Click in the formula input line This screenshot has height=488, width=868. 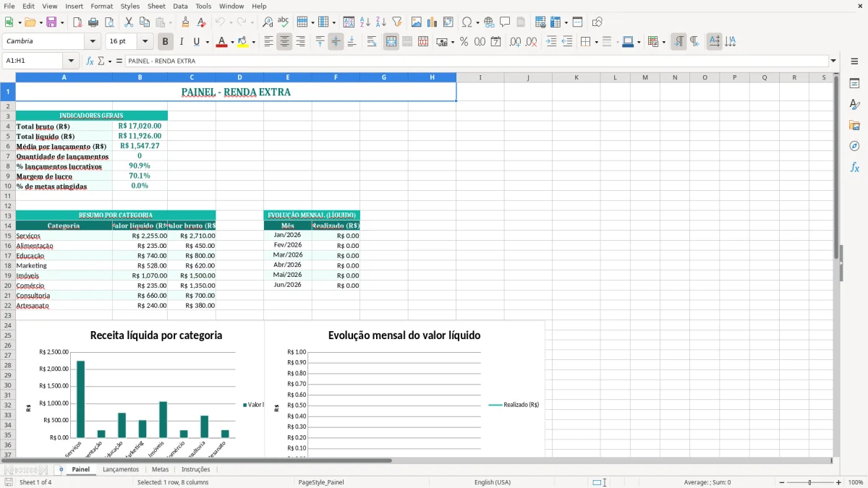(476, 61)
